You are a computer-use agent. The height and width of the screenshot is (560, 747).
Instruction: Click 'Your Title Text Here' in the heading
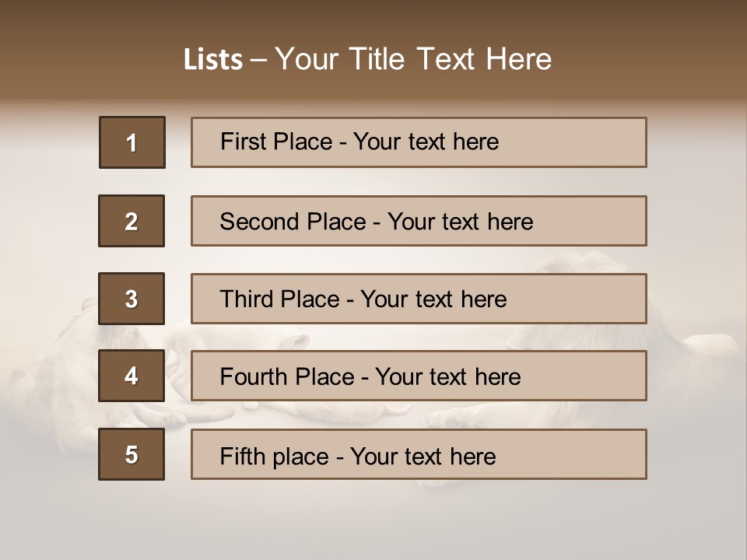coord(413,59)
